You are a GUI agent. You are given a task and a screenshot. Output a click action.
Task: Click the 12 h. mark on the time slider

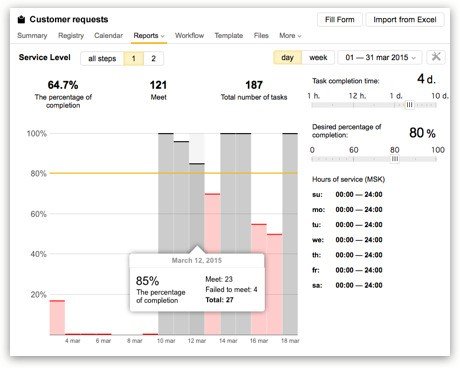[357, 96]
